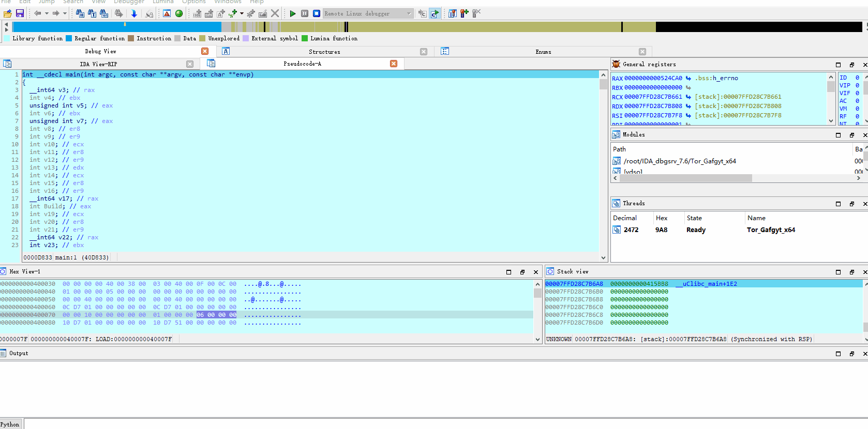Open forward-navigation history dropdown arrow

(x=65, y=13)
